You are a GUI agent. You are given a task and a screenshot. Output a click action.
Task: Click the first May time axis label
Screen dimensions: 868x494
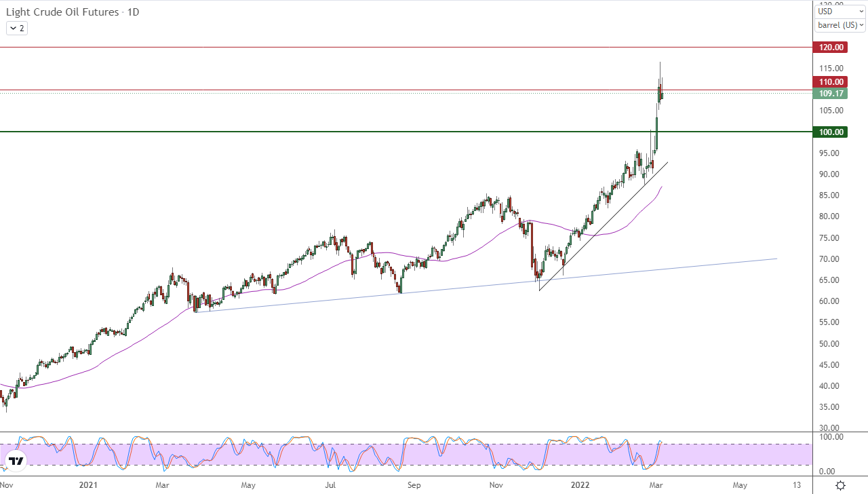click(x=248, y=485)
